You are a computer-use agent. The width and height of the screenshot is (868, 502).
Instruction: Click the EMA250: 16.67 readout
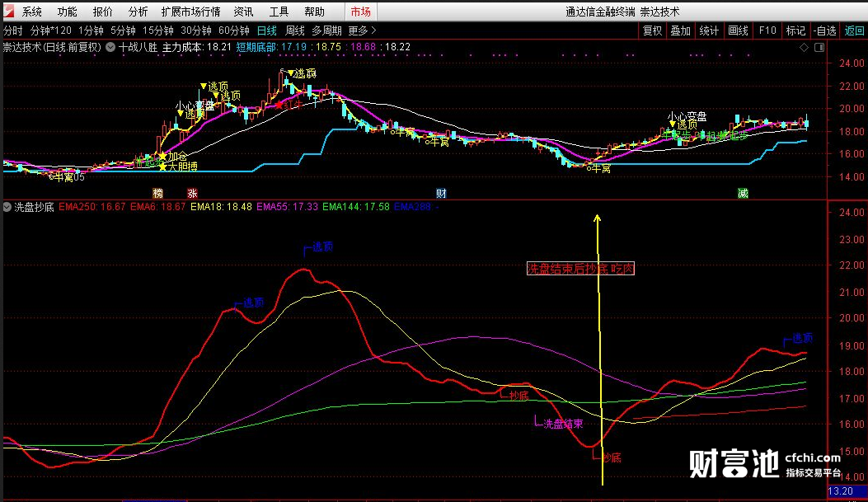click(91, 207)
